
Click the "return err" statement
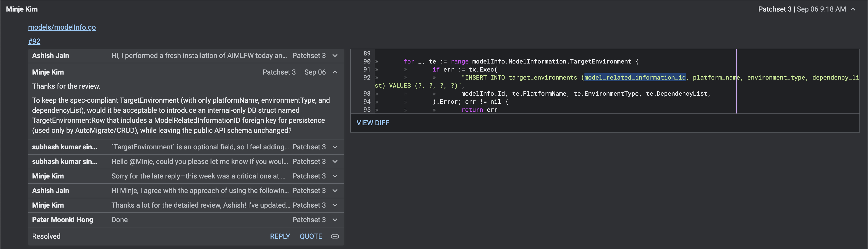point(479,110)
